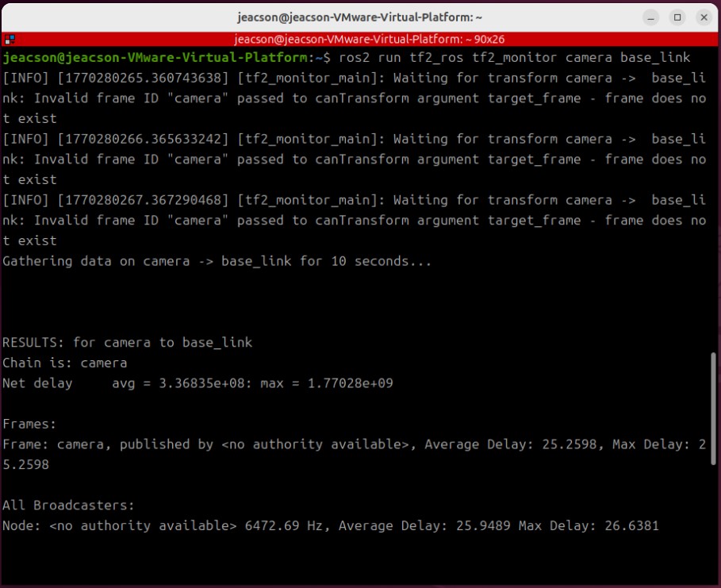Click the 'Frames:' heading line
The width and height of the screenshot is (721, 588).
point(29,425)
